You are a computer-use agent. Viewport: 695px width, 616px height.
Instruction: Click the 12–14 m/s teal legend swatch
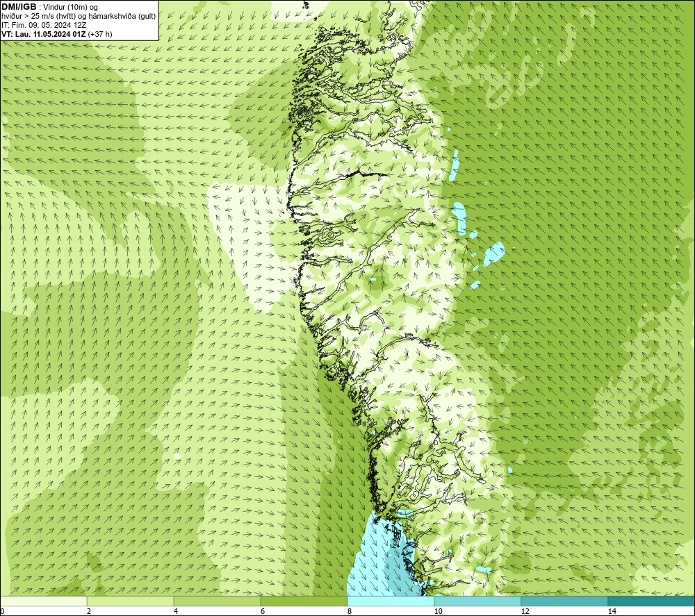pos(564,601)
